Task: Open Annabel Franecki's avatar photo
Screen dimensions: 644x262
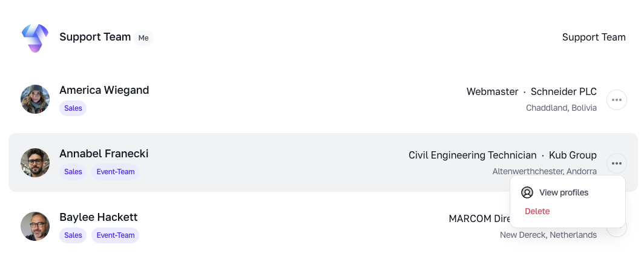Action: [35, 163]
